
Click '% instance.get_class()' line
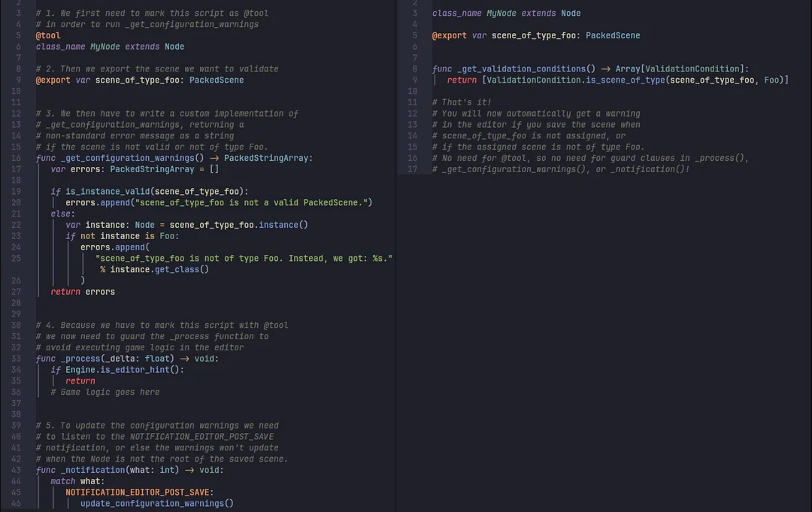[154, 270]
